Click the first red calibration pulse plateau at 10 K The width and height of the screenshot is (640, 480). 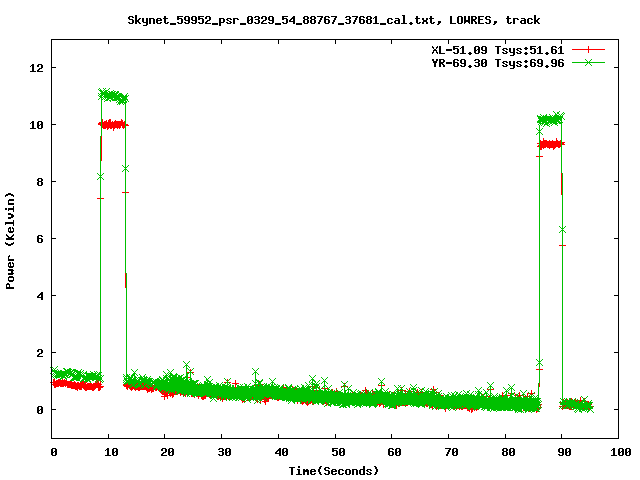113,124
